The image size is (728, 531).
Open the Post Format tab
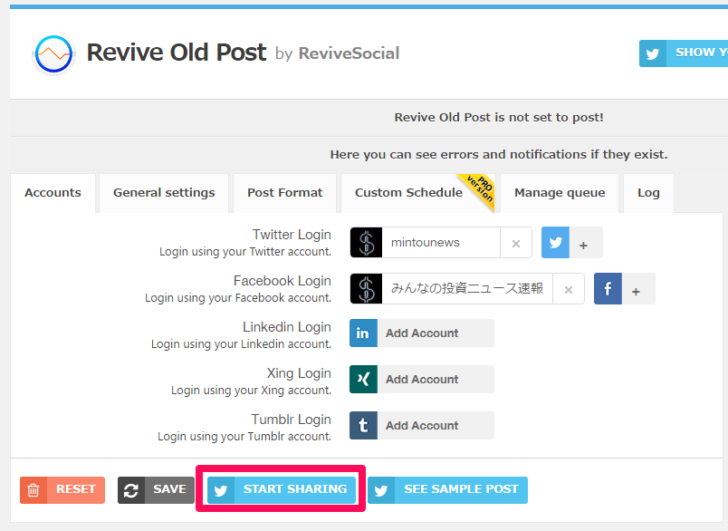click(285, 193)
